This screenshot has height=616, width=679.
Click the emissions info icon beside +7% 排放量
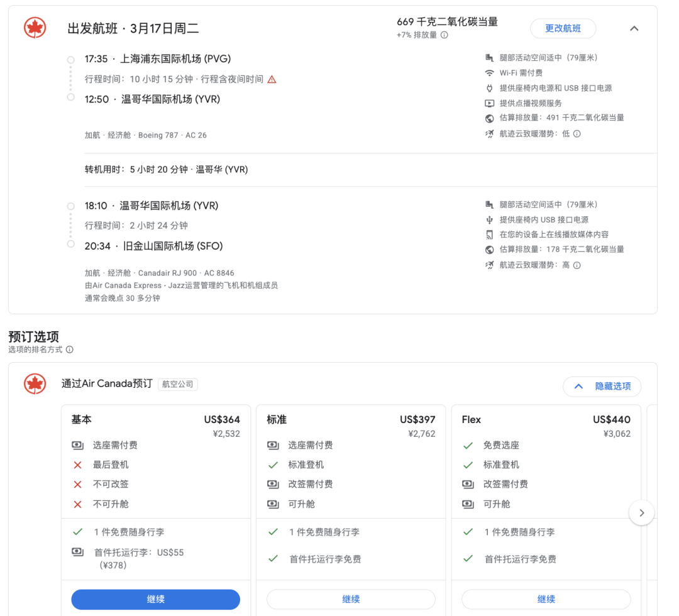[x=444, y=35]
